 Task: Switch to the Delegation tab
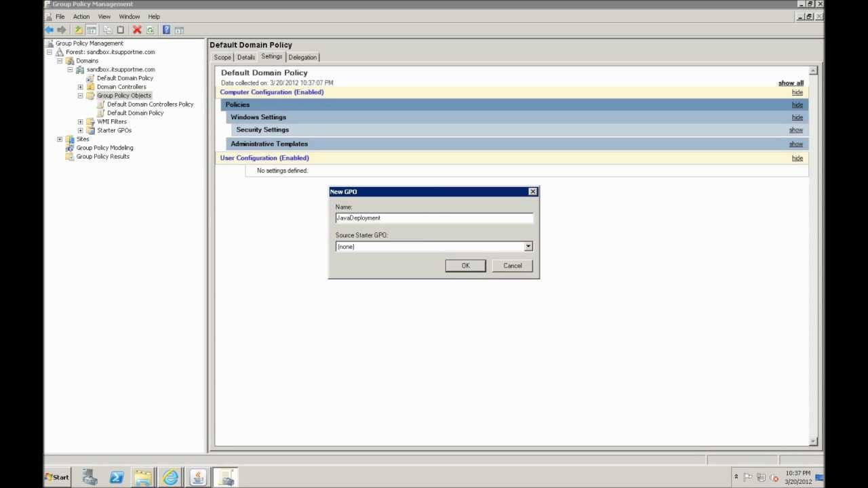302,57
